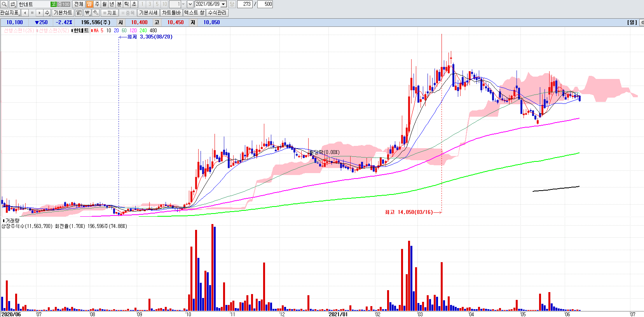The height and width of the screenshot is (317, 644).
Task: Select the 전체 period button
Action: click(x=79, y=4)
